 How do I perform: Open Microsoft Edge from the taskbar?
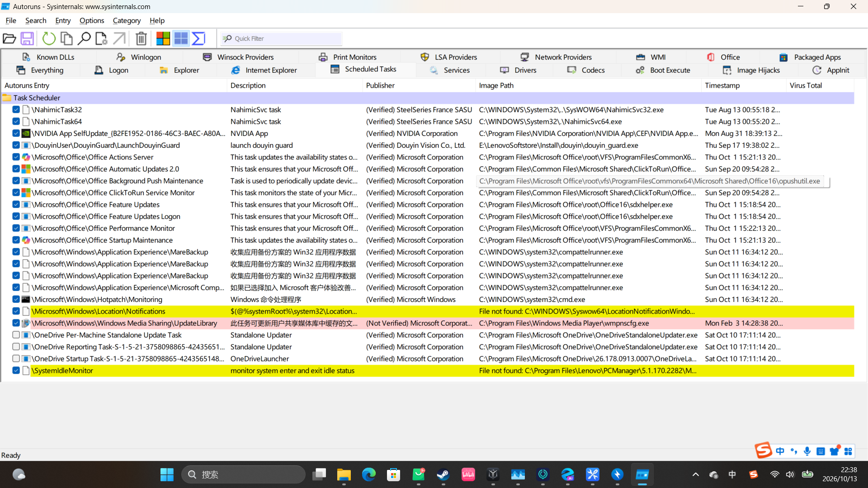[x=369, y=474]
